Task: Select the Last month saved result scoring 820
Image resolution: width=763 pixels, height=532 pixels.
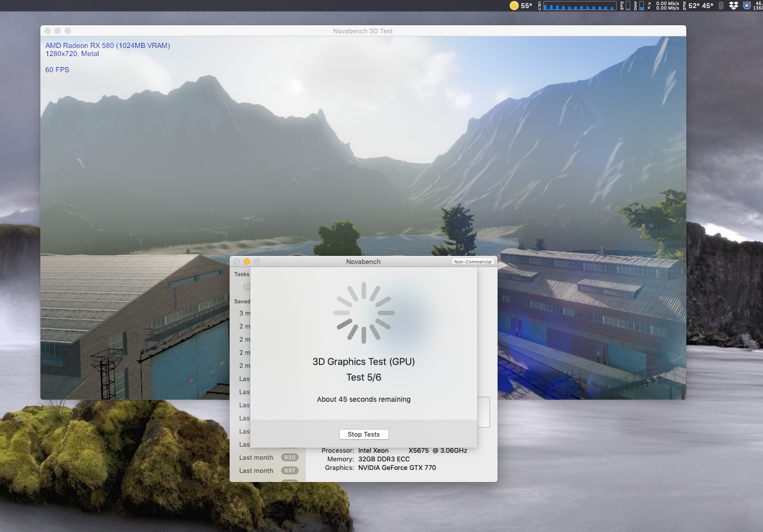Action: pos(268,457)
